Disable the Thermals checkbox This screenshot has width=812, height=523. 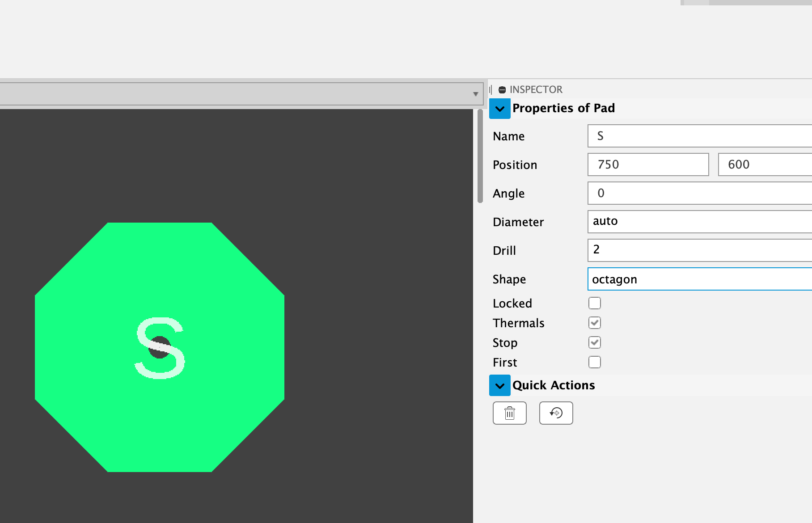tap(594, 322)
